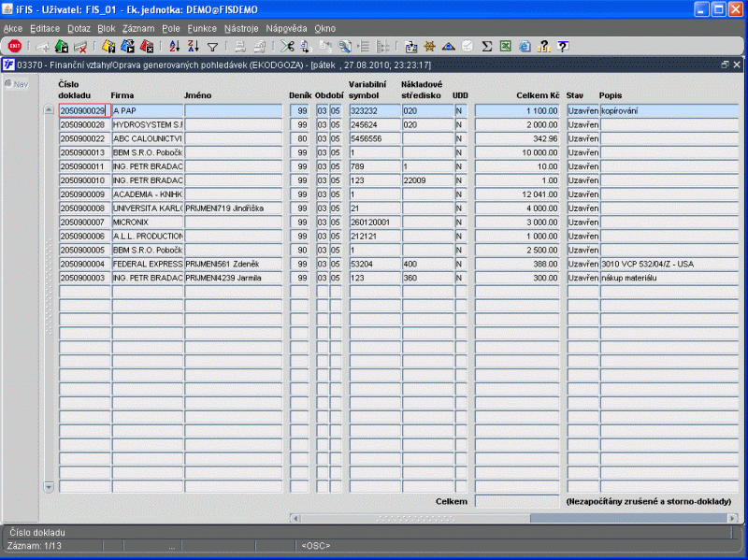This screenshot has width=748, height=560.
Task: Click amount cell 342.96
Action: pyautogui.click(x=517, y=138)
